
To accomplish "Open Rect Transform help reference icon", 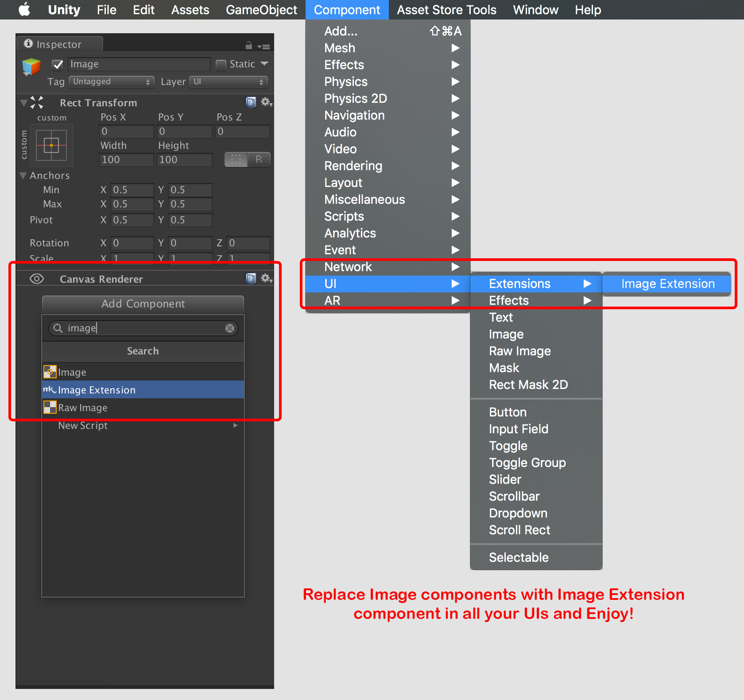I will coord(251,102).
